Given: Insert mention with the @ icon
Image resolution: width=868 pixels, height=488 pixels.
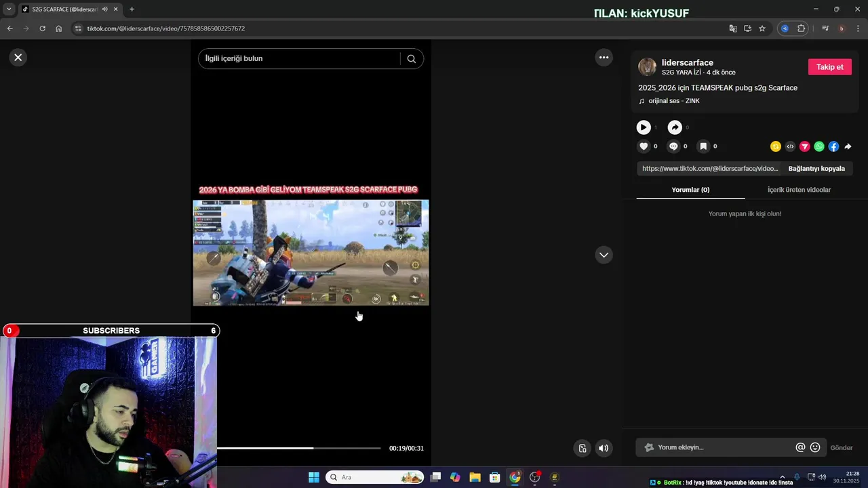Looking at the screenshot, I should [x=800, y=447].
